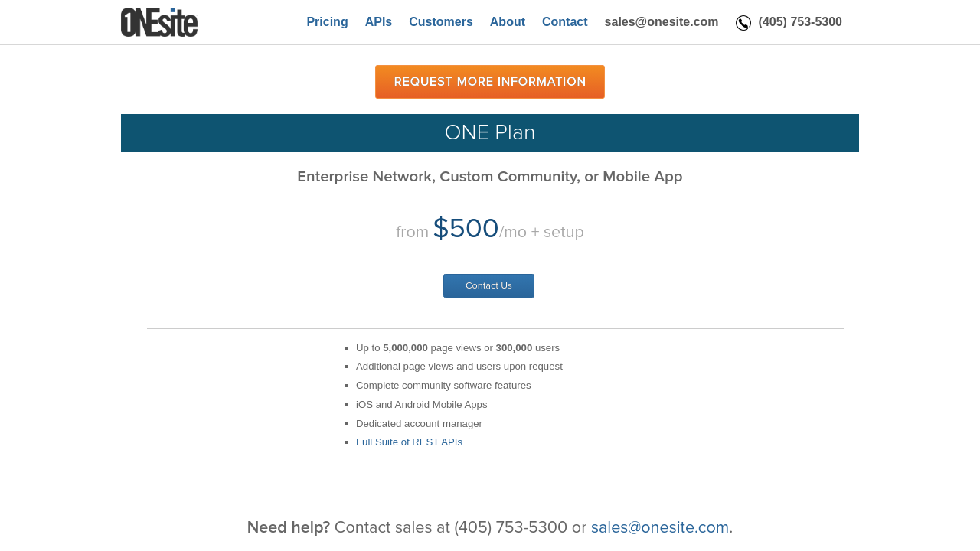
Task: Open the Full Suite of REST APIs link
Action: 409,442
